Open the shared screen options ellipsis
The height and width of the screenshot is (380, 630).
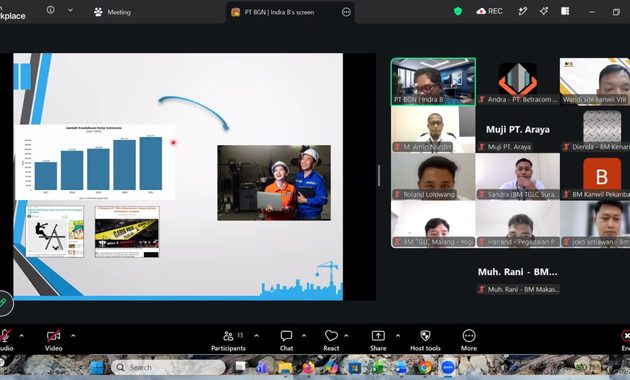pos(346,12)
